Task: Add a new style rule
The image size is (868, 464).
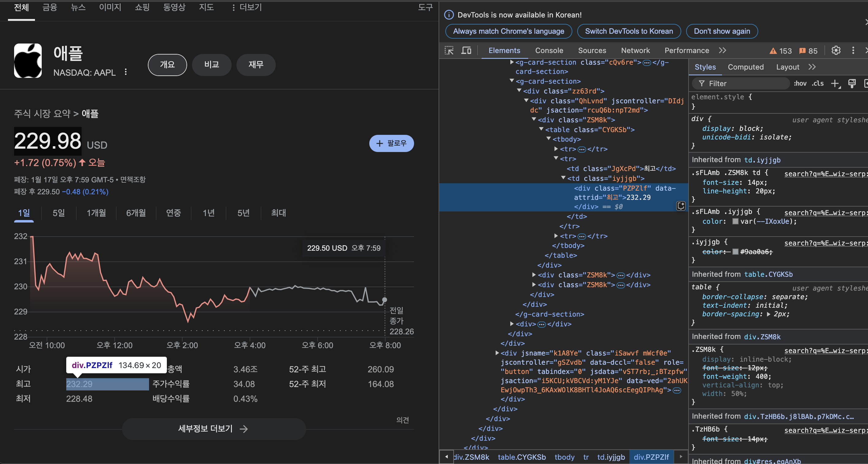Action: (x=836, y=83)
